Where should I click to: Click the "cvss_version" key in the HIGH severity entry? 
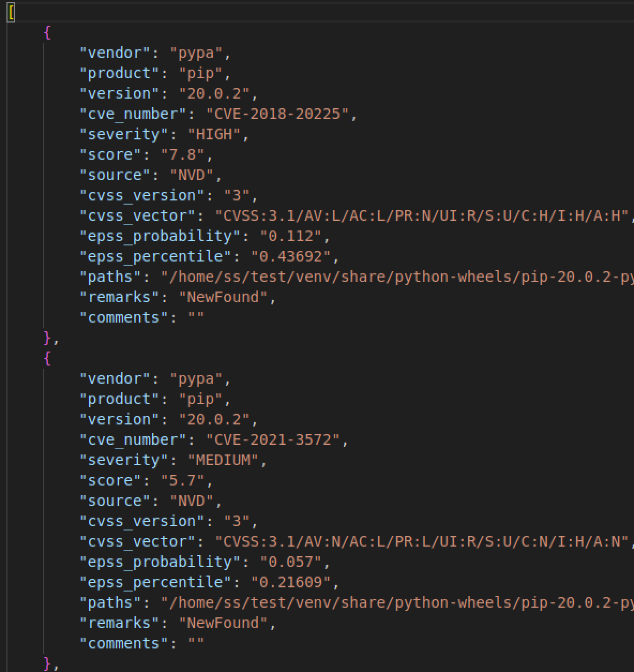pyautogui.click(x=142, y=196)
